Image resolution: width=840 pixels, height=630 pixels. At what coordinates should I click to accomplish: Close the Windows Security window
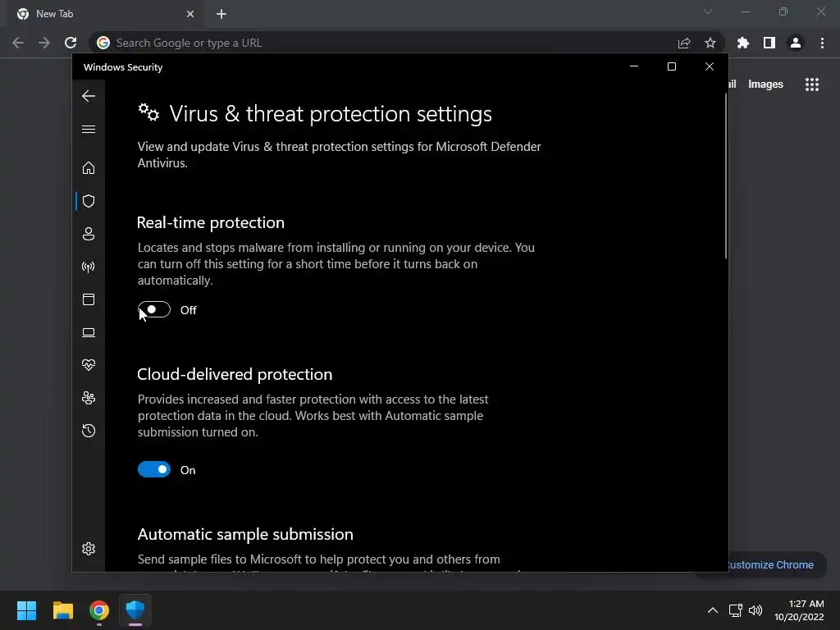coord(710,66)
